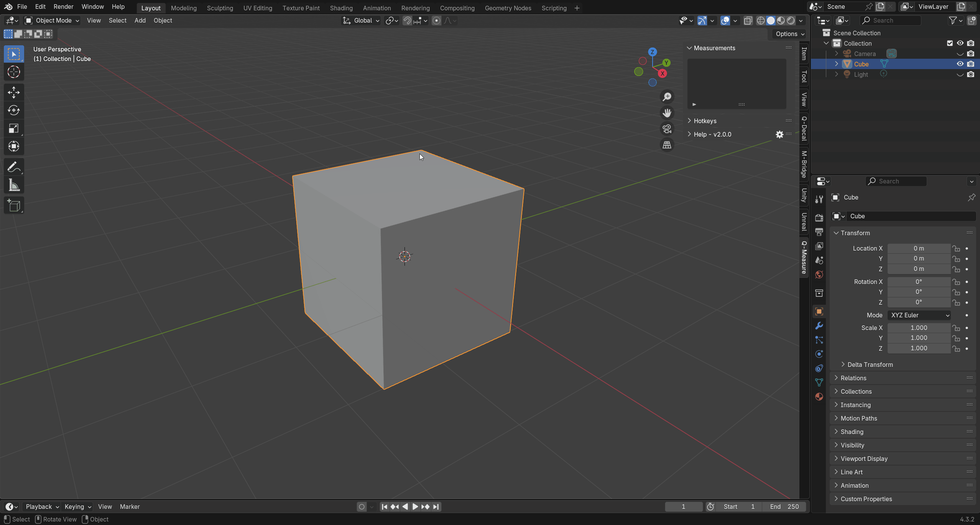Click the Rotation Z value field
The width and height of the screenshot is (980, 525).
(x=919, y=302)
